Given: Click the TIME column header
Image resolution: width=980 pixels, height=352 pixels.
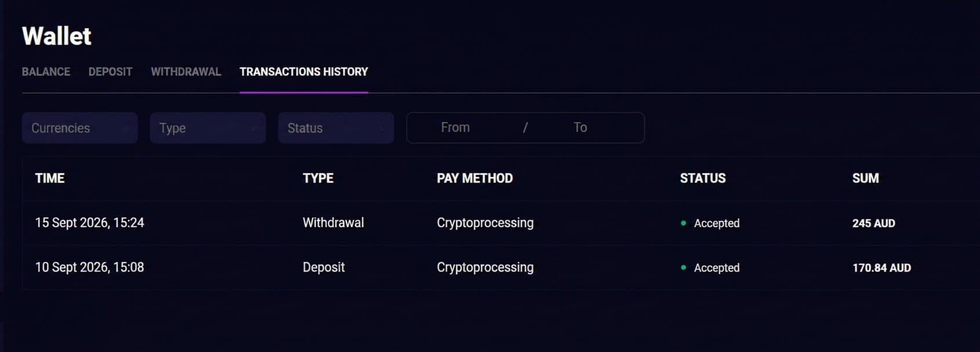Looking at the screenshot, I should [x=50, y=178].
